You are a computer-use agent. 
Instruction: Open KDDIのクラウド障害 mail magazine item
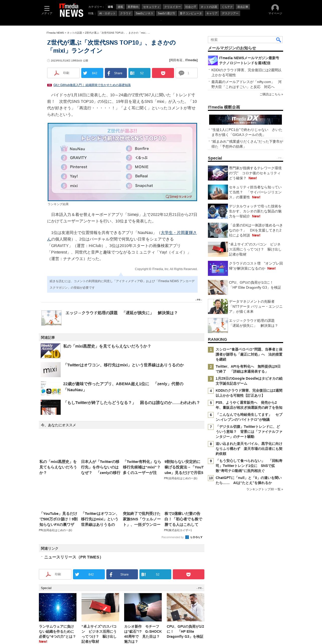[246, 72]
